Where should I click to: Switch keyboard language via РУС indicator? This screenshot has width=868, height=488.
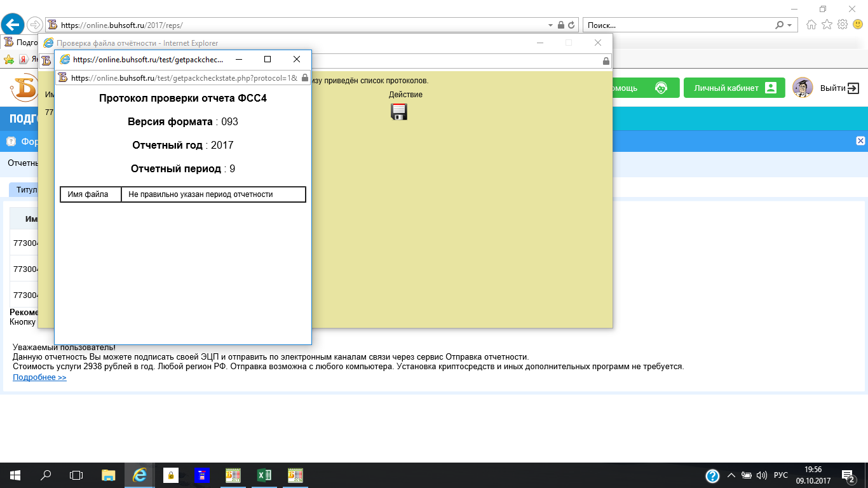[x=780, y=475]
